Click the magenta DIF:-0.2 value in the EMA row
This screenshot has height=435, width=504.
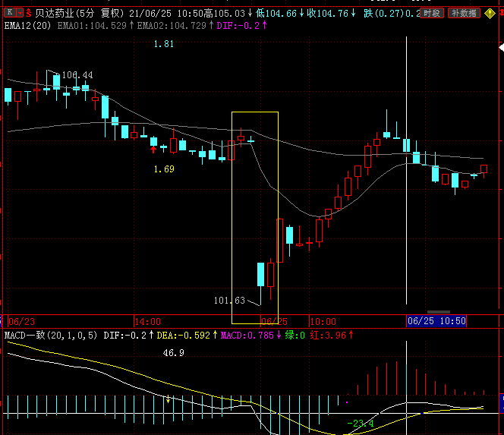[238, 26]
